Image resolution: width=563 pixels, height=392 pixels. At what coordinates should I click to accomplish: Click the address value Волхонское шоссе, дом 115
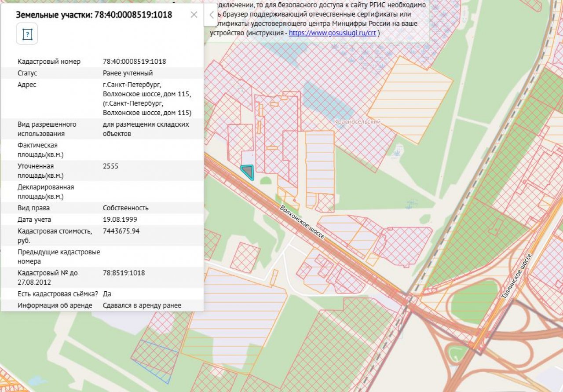pos(147,94)
